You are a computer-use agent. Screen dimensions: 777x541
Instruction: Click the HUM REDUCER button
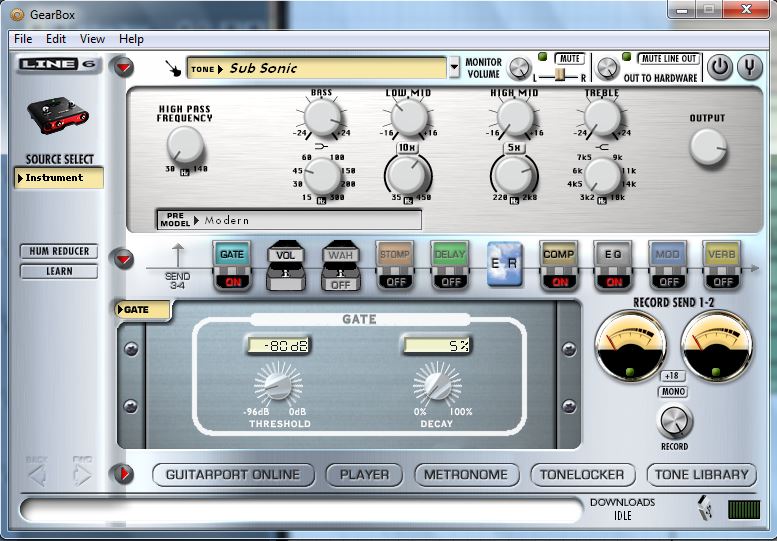tap(59, 251)
